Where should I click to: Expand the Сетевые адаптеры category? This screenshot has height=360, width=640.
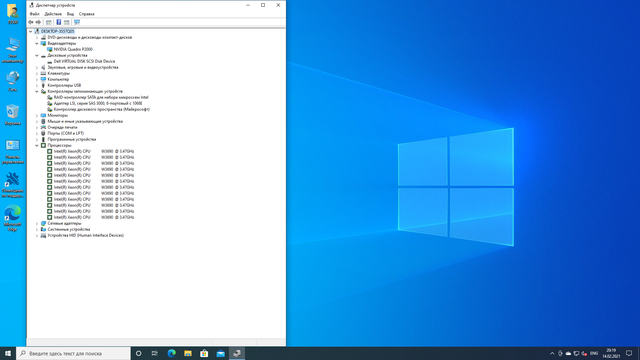37,223
